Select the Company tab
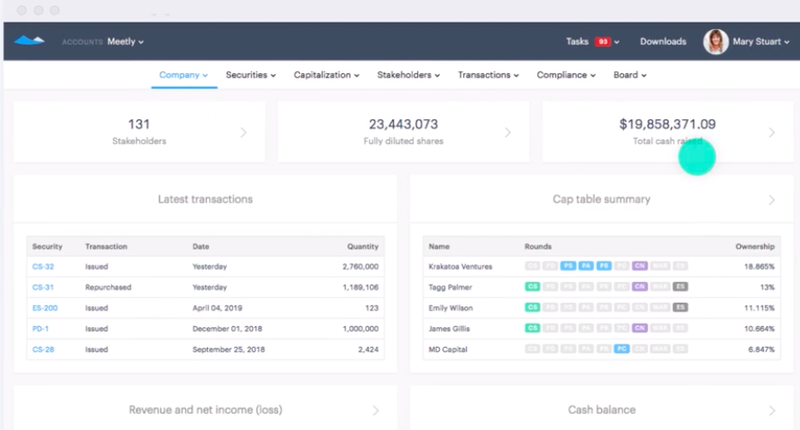 (x=184, y=75)
